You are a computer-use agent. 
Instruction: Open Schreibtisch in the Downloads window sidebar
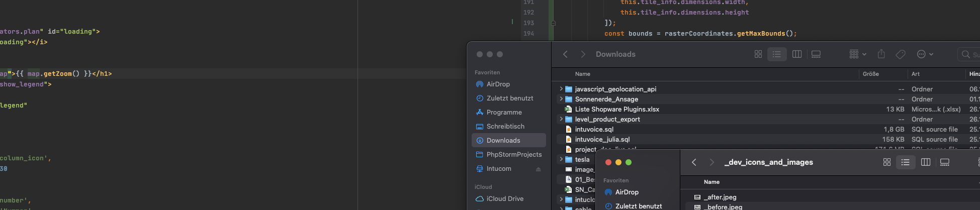pyautogui.click(x=505, y=127)
